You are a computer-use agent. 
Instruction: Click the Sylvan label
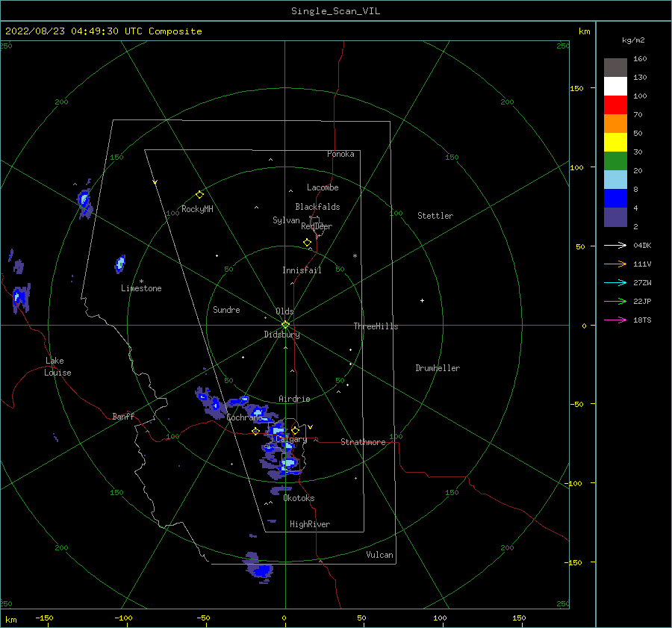click(x=286, y=220)
